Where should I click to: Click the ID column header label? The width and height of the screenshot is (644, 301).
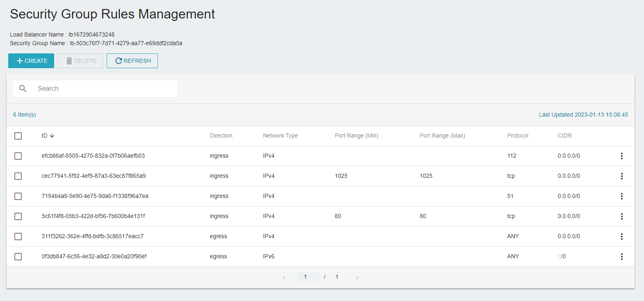44,136
